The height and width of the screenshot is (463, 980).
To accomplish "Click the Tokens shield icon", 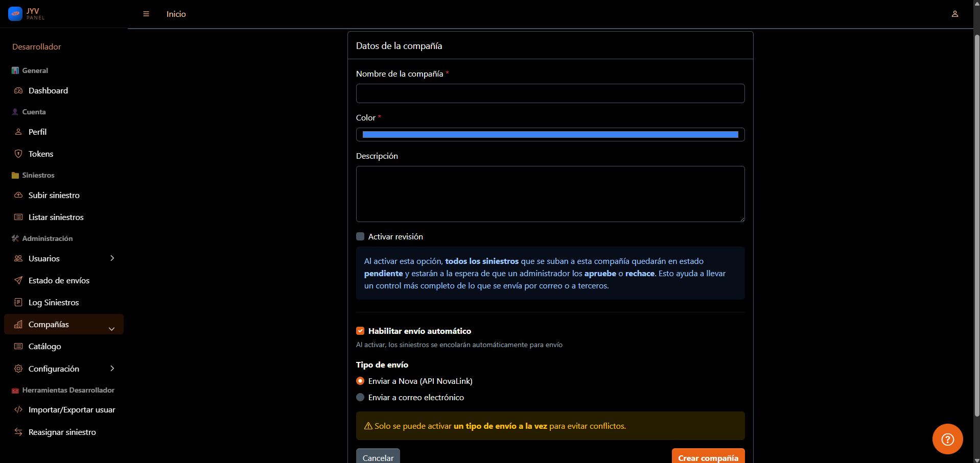I will pyautogui.click(x=18, y=154).
